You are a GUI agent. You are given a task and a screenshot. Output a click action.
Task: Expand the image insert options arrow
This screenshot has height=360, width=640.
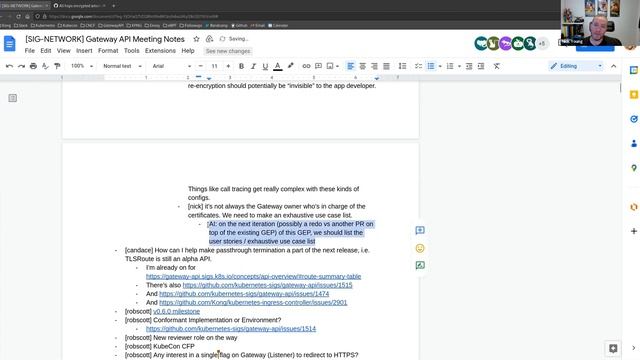tap(338, 66)
